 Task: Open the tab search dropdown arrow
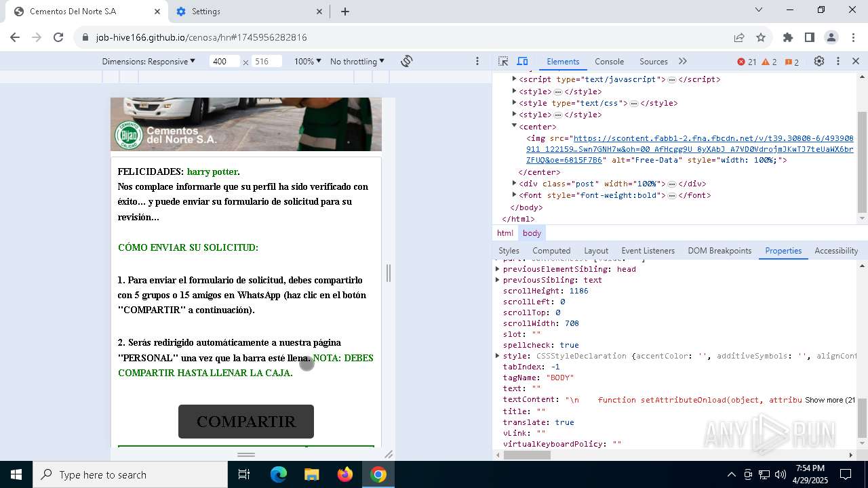pyautogui.click(x=759, y=9)
